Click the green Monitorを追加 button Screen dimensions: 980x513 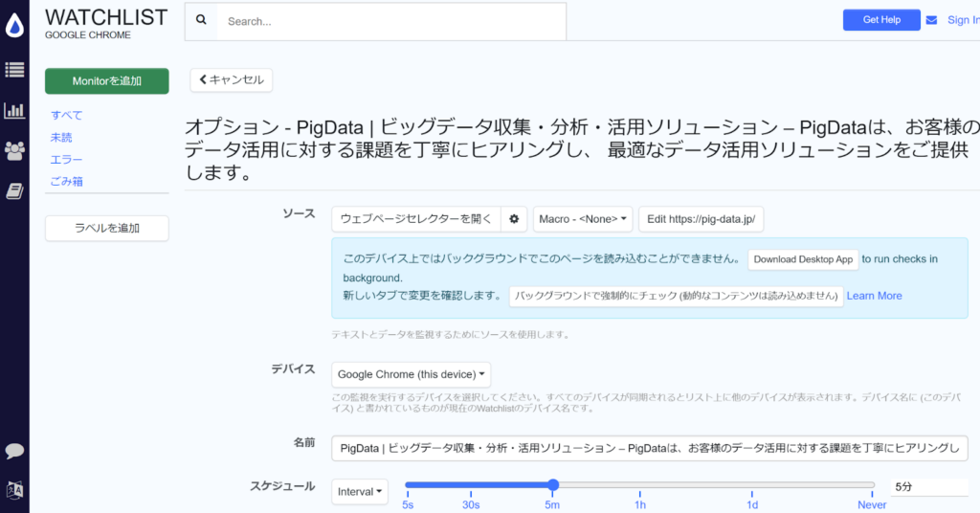(107, 81)
